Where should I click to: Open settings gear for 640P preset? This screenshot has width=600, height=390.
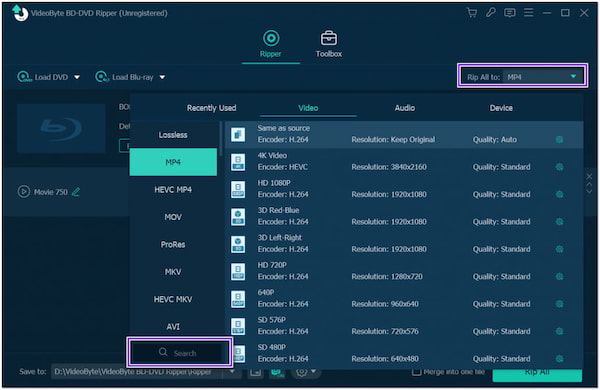559,304
